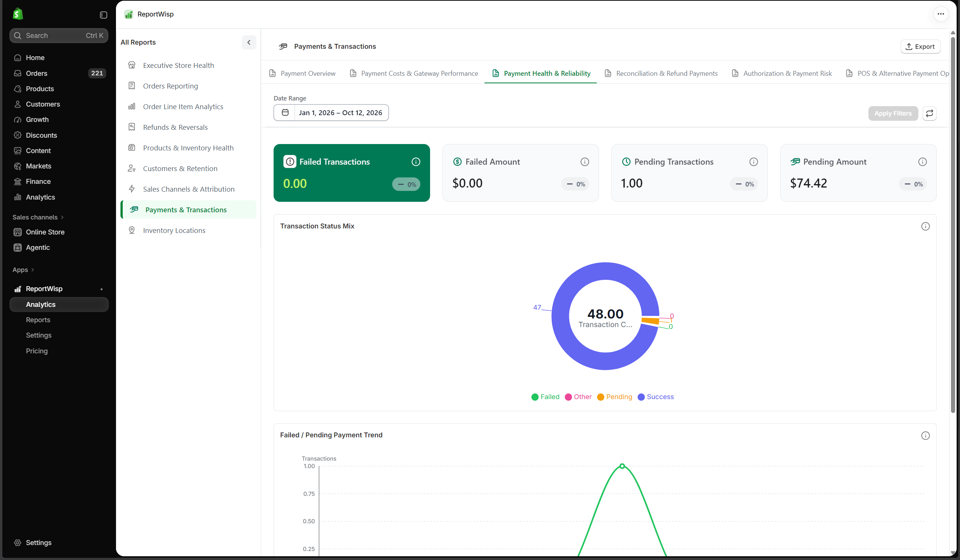
Task: Click the Apply Filters button
Action: 892,113
